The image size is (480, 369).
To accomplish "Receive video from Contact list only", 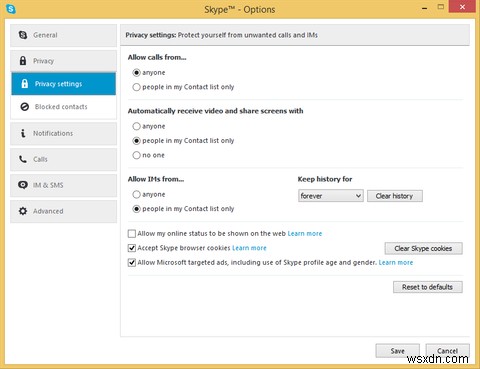I will [x=136, y=141].
